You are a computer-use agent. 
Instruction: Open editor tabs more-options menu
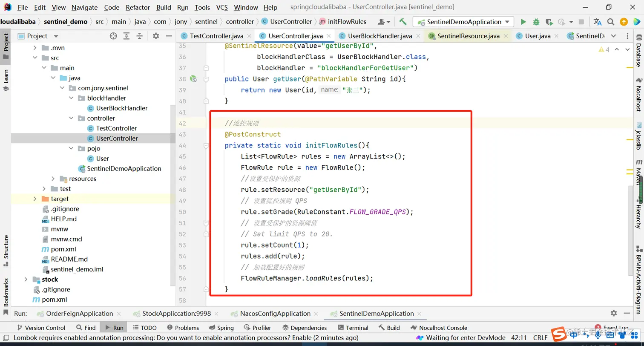tap(628, 36)
